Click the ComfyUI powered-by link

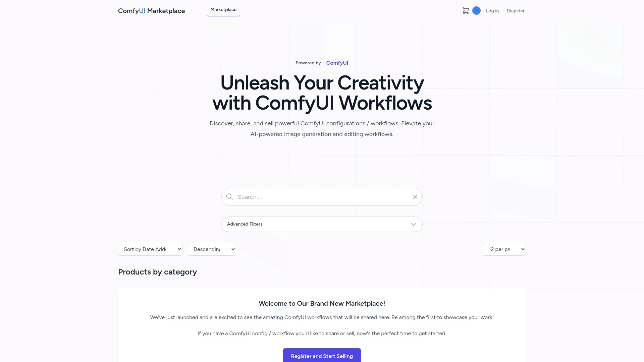click(x=337, y=62)
